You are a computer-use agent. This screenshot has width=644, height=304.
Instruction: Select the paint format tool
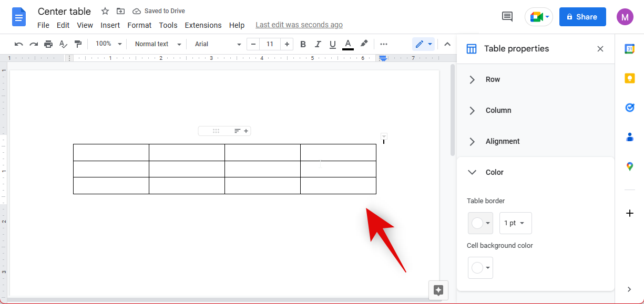point(78,44)
